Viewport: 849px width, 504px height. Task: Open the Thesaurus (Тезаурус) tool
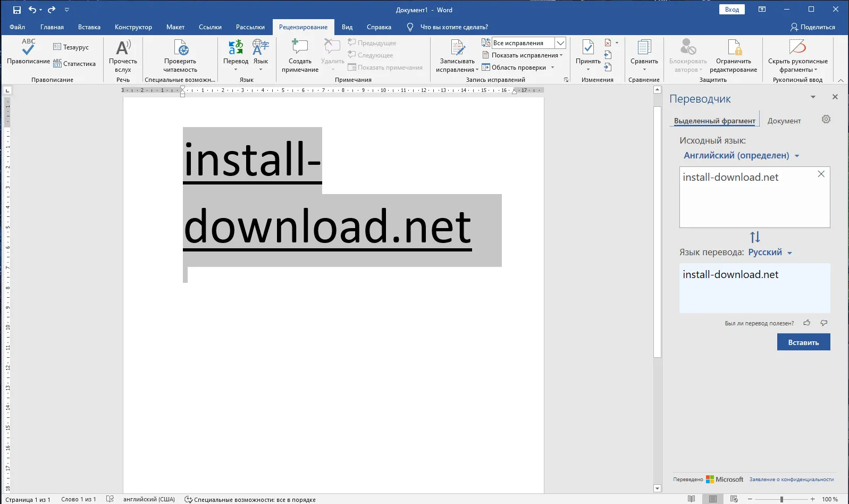(71, 47)
